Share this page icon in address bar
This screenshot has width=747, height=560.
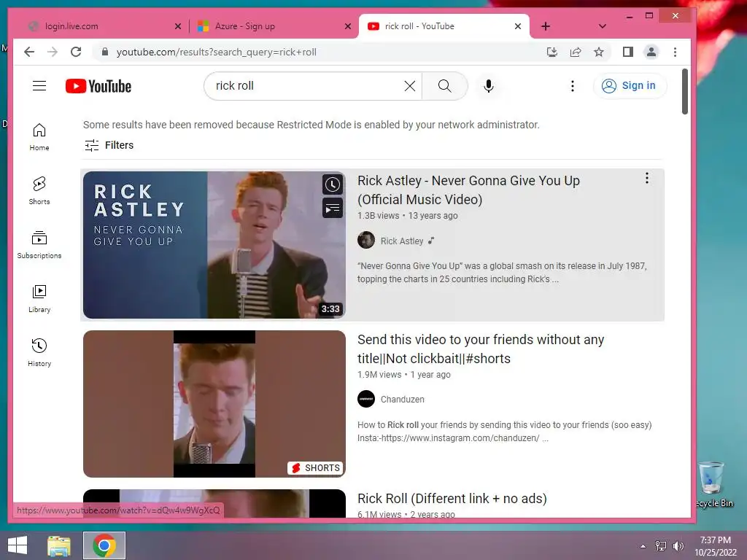point(576,52)
